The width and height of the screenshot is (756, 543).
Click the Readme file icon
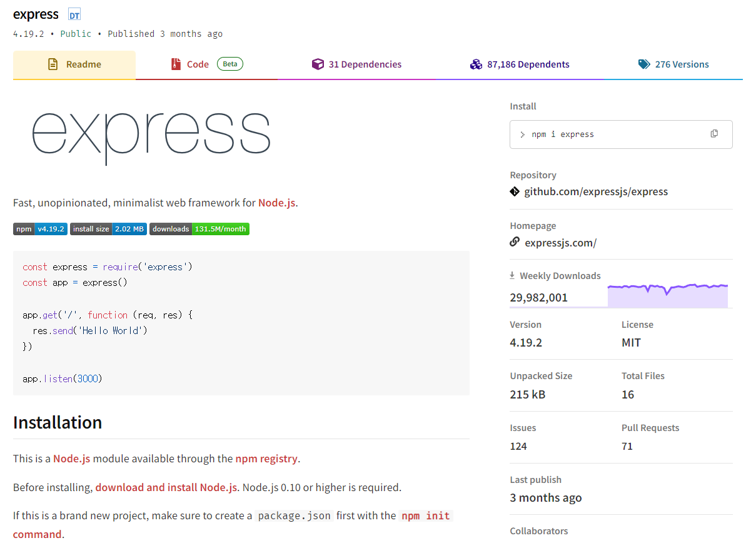[x=53, y=64]
